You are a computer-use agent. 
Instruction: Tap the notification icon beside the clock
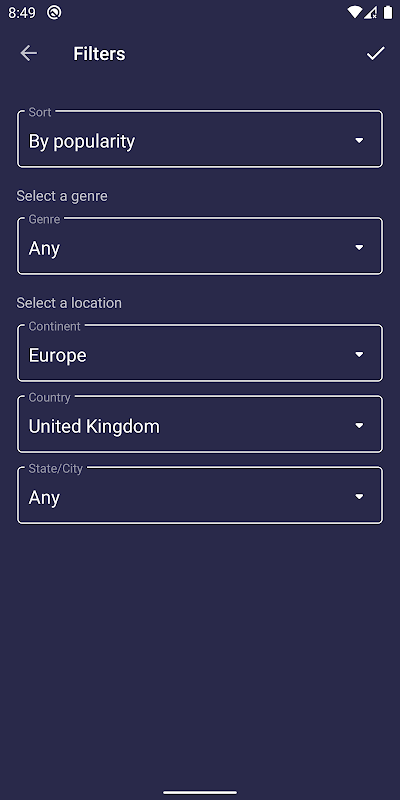54,12
